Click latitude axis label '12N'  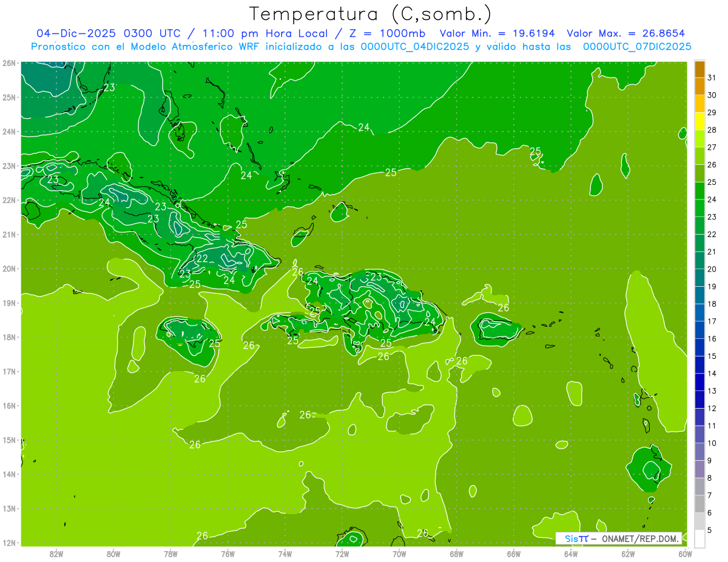[x=9, y=543]
